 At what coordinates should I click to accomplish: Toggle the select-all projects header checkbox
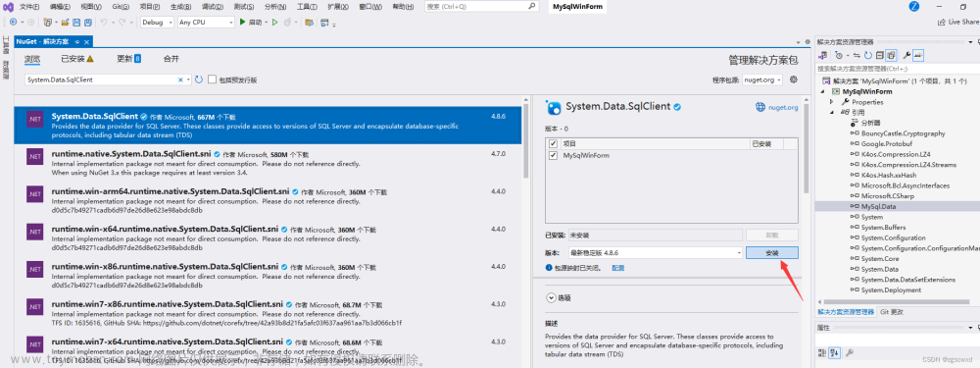pyautogui.click(x=553, y=144)
